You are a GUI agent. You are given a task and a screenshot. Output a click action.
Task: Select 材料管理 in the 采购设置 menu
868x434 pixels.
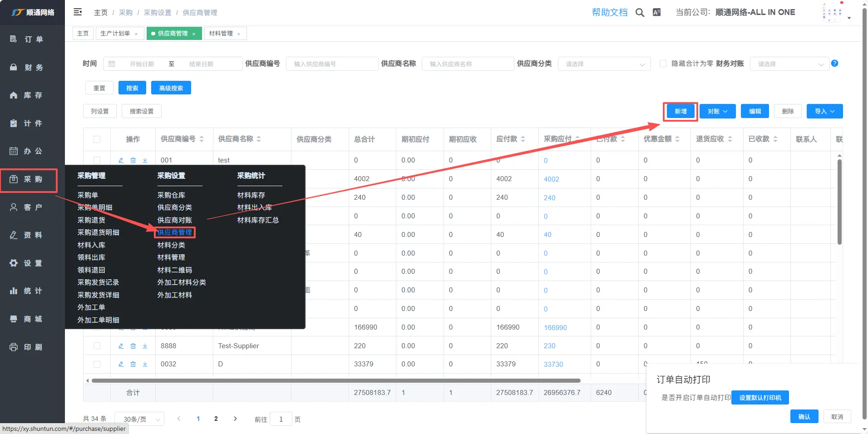point(171,257)
